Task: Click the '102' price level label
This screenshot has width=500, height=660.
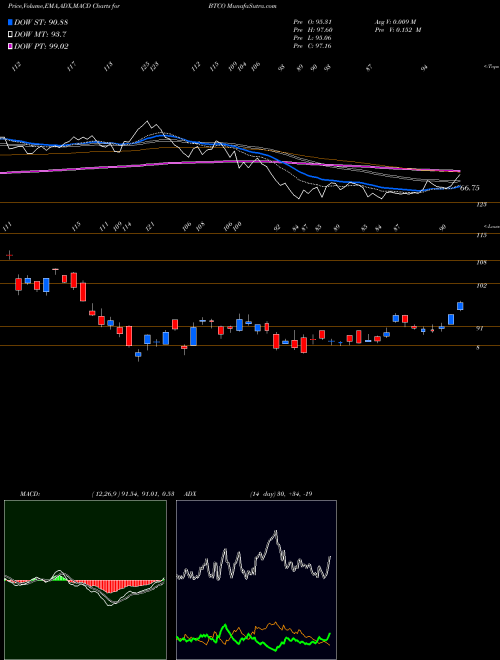Action: [x=481, y=286]
